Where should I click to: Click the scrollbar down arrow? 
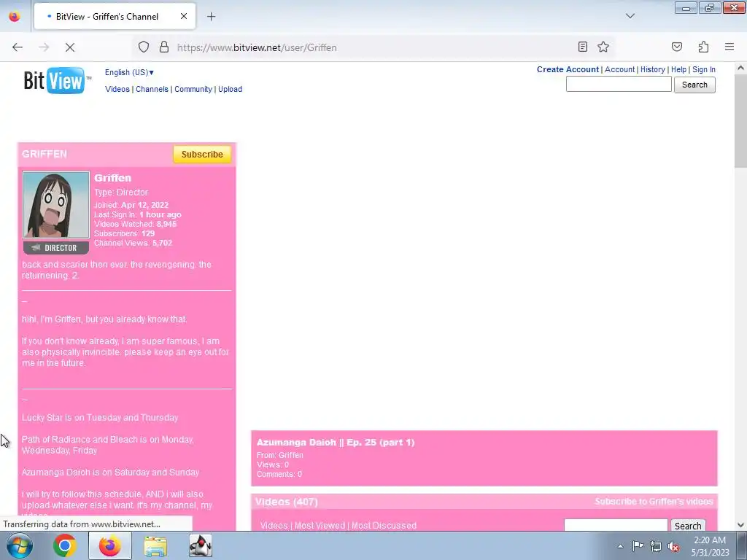(740, 524)
